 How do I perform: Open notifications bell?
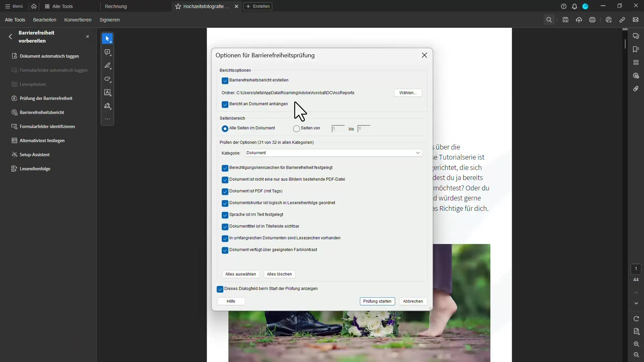pos(575,6)
